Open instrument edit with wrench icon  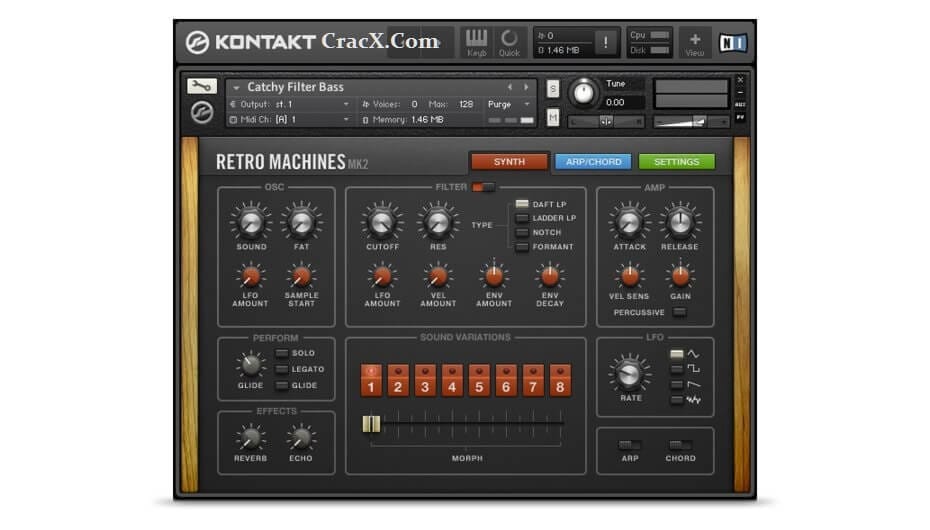pos(202,87)
